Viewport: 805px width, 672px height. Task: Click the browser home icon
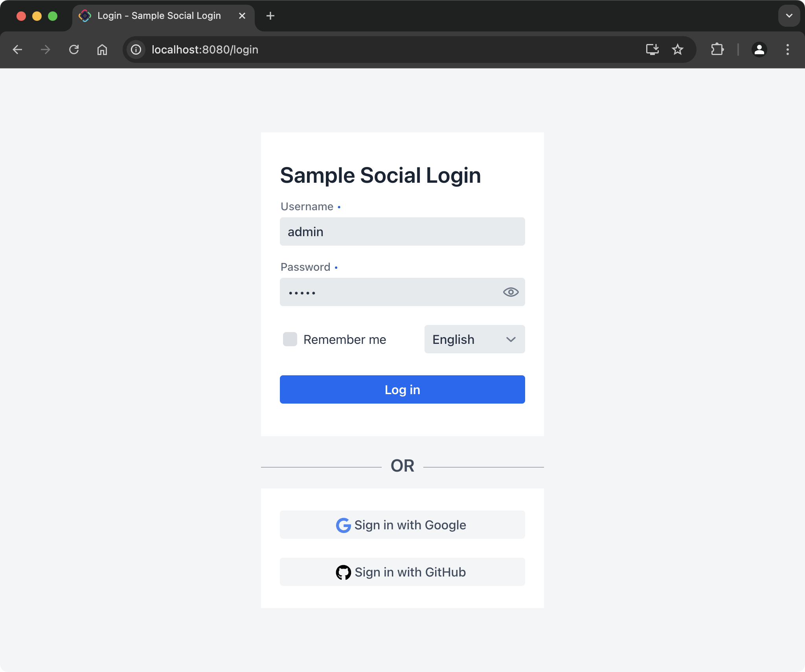(103, 50)
